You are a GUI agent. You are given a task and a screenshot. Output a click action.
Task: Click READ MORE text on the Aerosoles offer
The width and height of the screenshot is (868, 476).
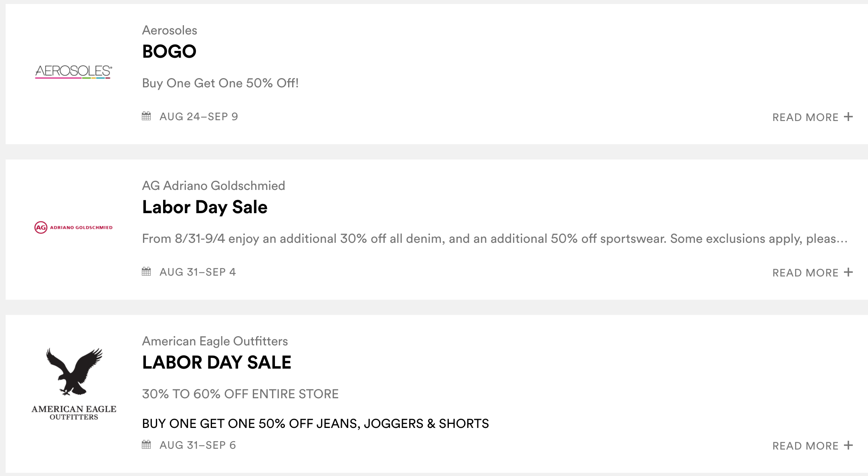805,117
